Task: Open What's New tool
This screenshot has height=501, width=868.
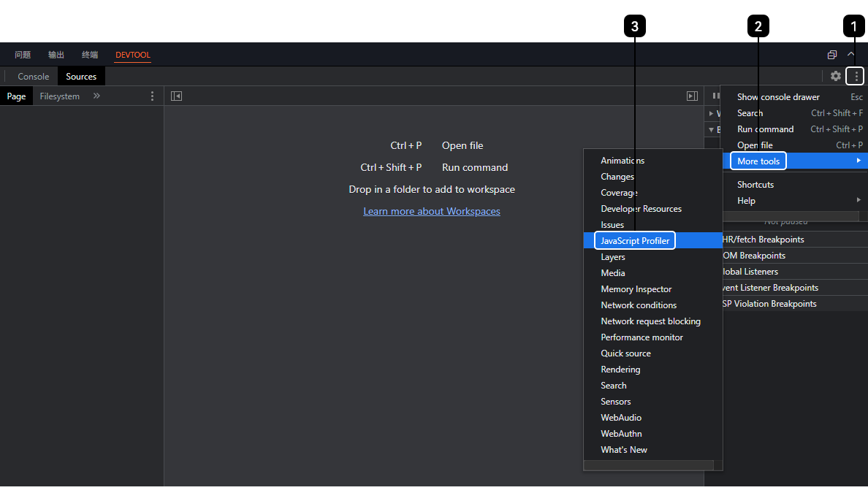Action: pos(652,450)
